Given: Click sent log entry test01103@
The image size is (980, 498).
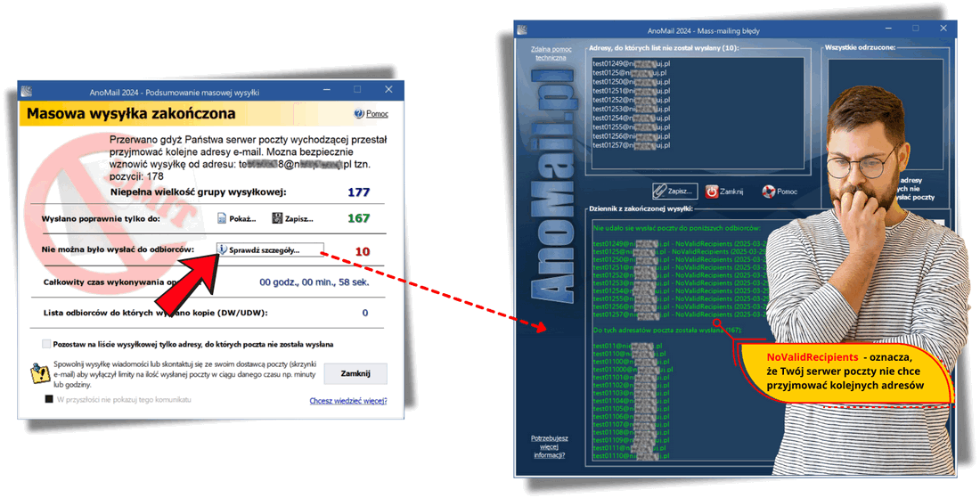Looking at the screenshot, I should [632, 393].
